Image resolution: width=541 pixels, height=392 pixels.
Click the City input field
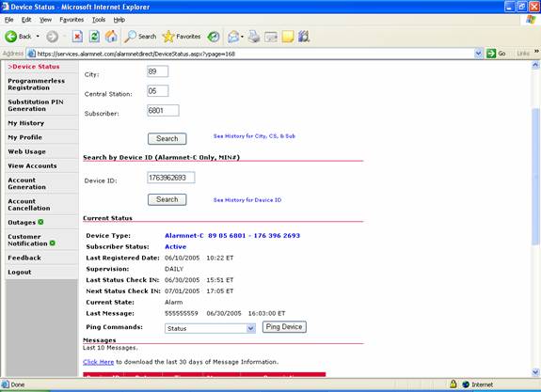point(158,71)
